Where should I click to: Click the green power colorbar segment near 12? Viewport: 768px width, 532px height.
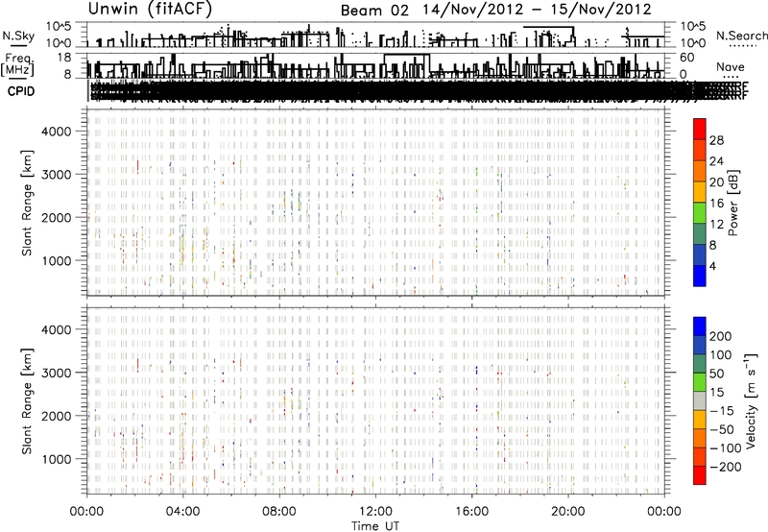click(x=700, y=213)
